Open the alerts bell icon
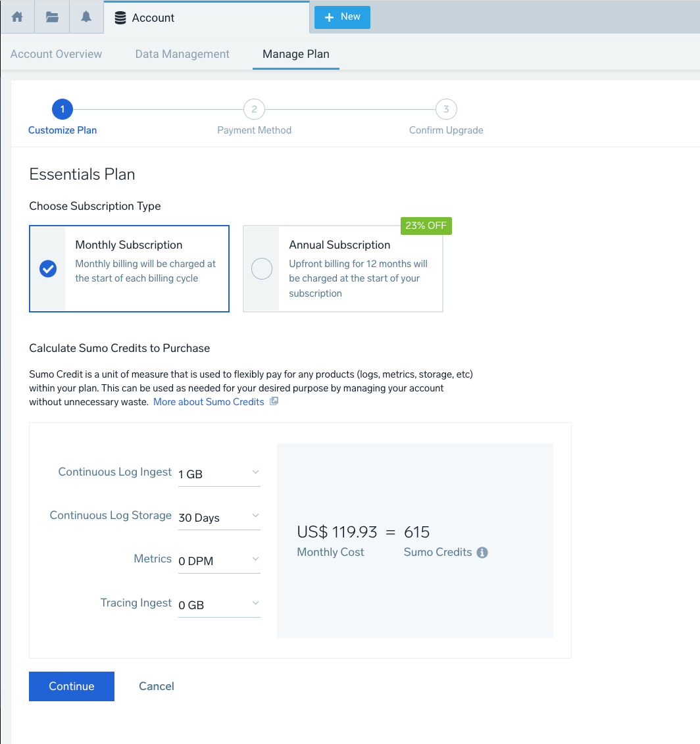The width and height of the screenshot is (700, 744). (86, 17)
